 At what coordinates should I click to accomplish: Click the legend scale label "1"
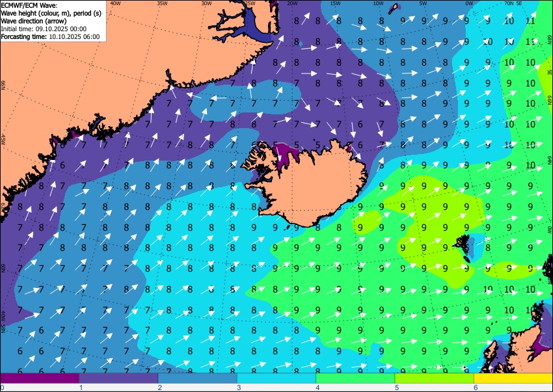pyautogui.click(x=81, y=387)
